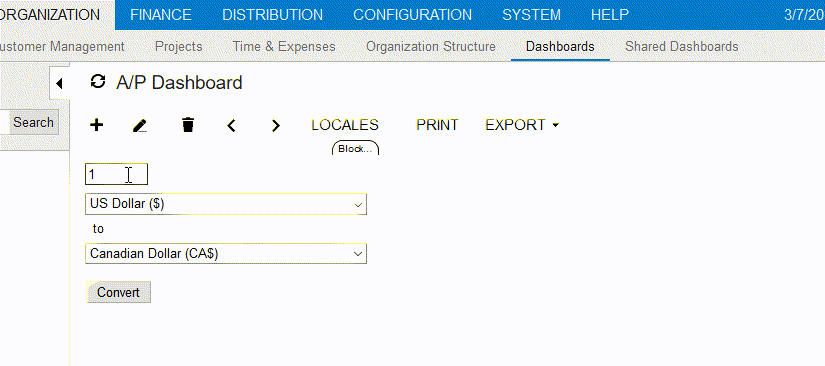Go to previous record with the left chevron

click(x=231, y=125)
